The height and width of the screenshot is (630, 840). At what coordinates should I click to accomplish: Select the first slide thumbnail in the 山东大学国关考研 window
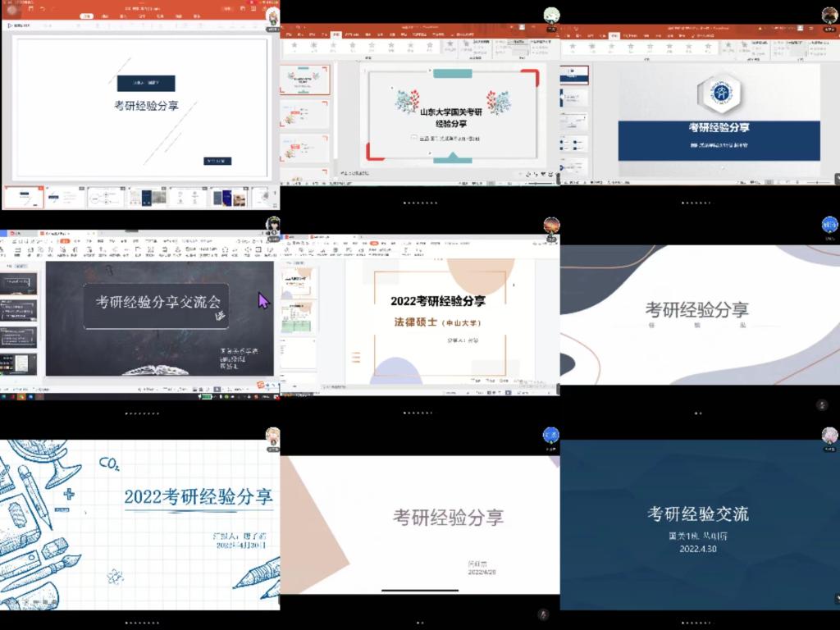(x=304, y=80)
